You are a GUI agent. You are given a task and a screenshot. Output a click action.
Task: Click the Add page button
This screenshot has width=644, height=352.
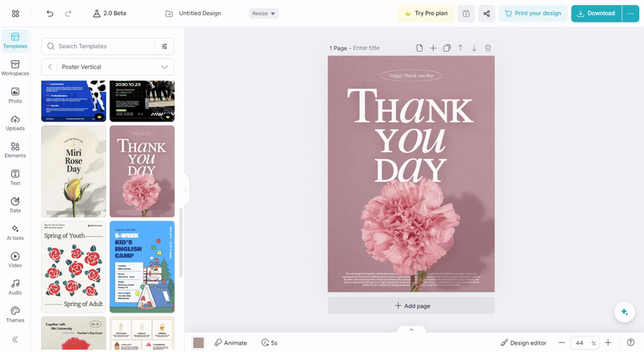tap(411, 306)
